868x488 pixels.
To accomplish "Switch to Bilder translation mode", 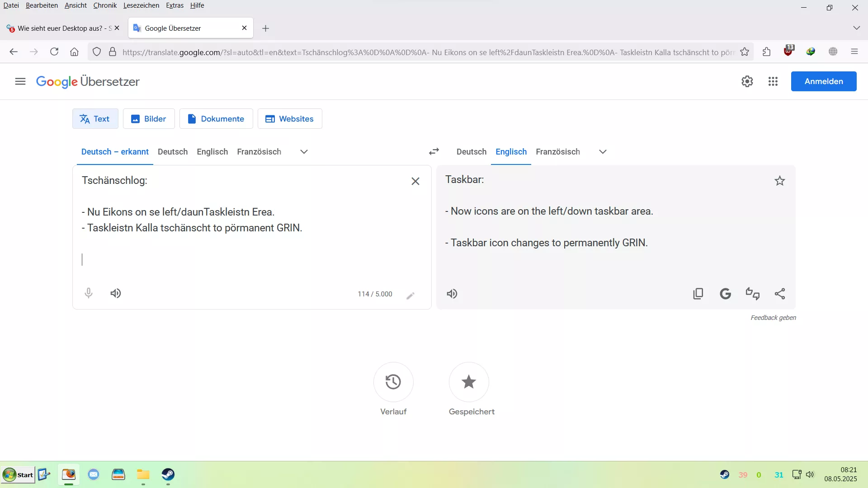I will coord(149,119).
